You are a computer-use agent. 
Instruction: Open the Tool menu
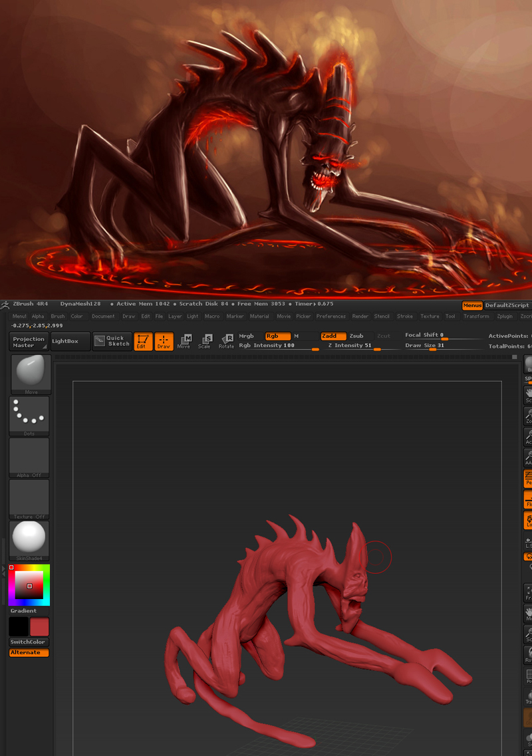[x=451, y=316]
